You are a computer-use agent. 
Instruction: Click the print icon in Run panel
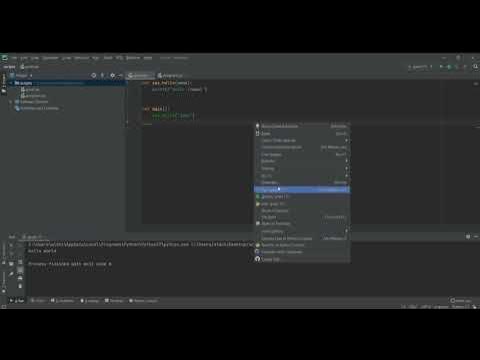[x=20, y=278]
